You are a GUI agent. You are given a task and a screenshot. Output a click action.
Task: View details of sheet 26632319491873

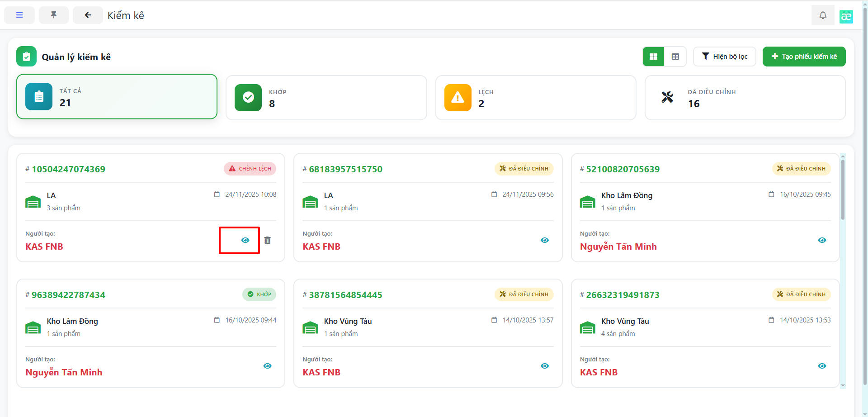(x=822, y=366)
